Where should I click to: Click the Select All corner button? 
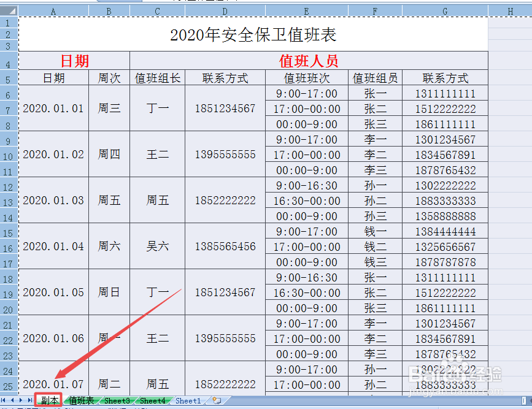pos(7,11)
